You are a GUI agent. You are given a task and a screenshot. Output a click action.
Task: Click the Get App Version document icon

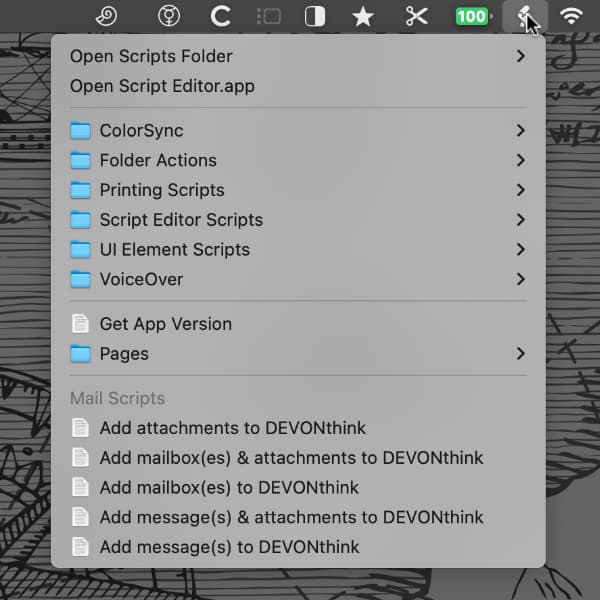pyautogui.click(x=80, y=324)
